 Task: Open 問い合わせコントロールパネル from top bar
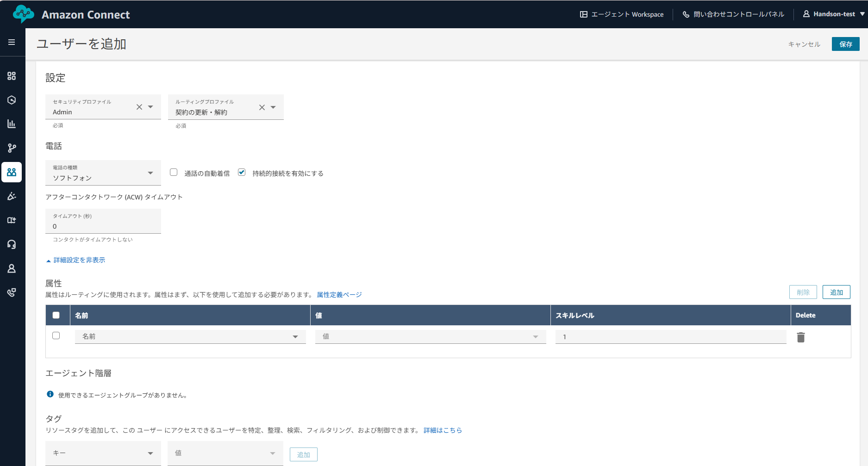pos(733,14)
